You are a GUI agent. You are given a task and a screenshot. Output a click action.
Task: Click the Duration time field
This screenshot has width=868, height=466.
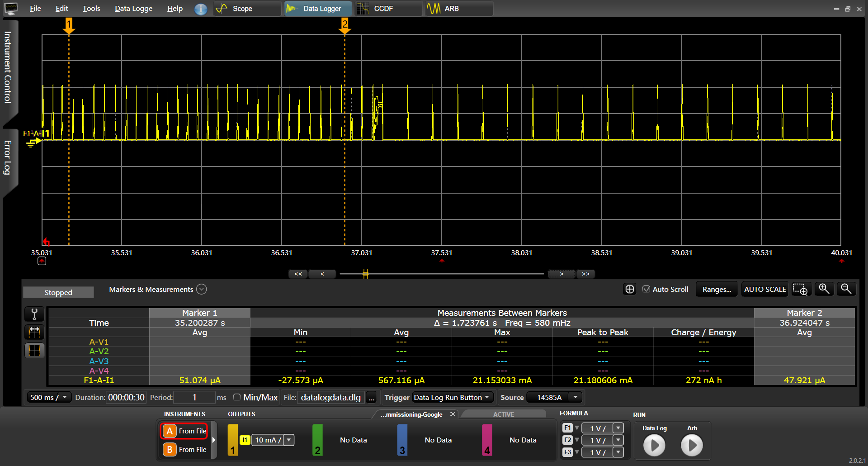coord(126,397)
